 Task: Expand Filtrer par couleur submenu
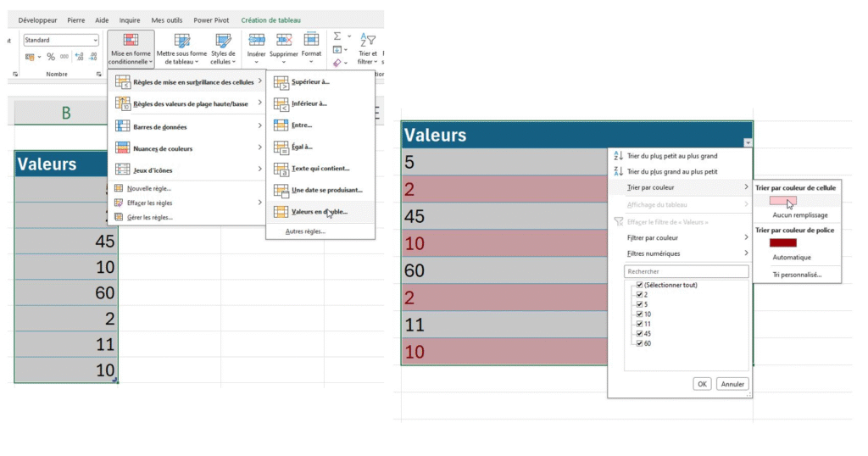pyautogui.click(x=680, y=237)
